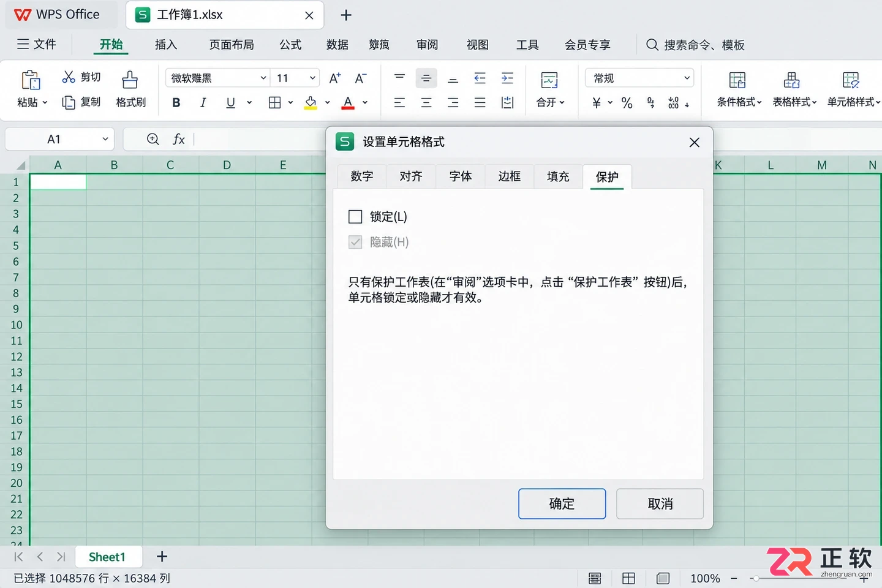Open Cell Style icon
Image resolution: width=882 pixels, height=588 pixels.
pyautogui.click(x=851, y=80)
